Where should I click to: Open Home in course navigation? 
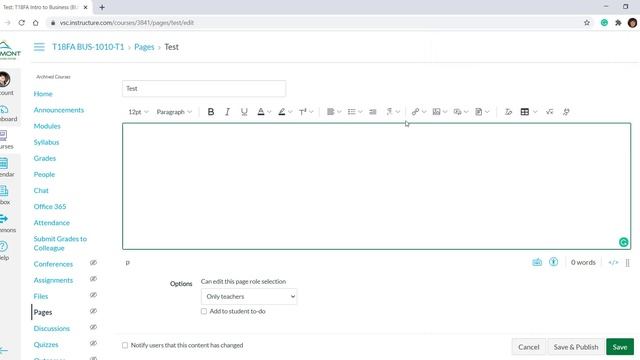pyautogui.click(x=43, y=94)
